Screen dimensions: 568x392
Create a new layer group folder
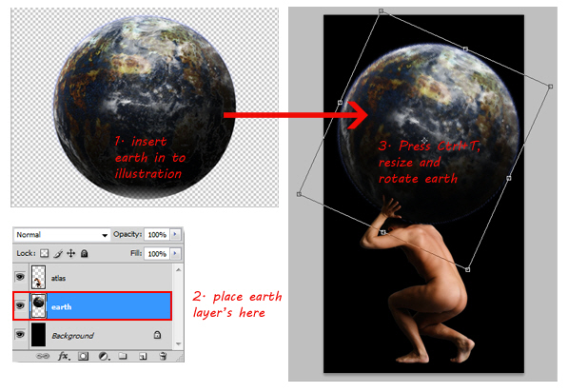coord(123,356)
